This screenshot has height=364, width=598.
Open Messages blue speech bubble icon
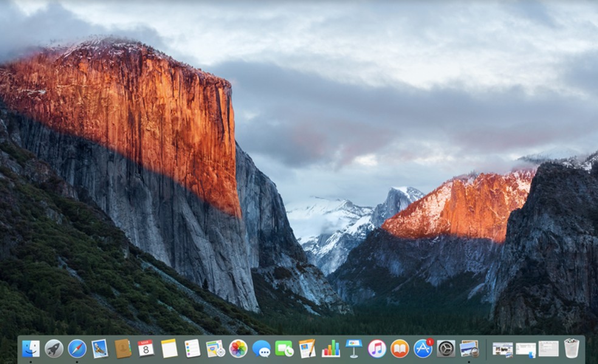(261, 349)
